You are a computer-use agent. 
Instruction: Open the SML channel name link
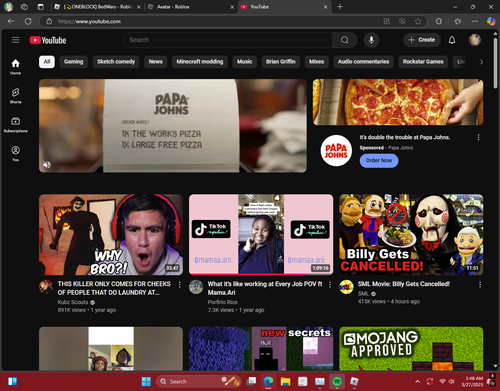tap(363, 294)
